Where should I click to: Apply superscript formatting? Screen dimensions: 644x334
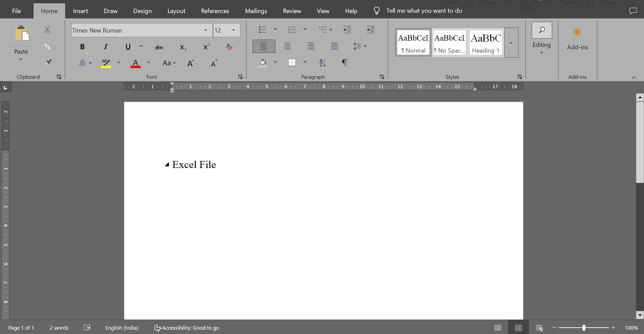[x=205, y=47]
